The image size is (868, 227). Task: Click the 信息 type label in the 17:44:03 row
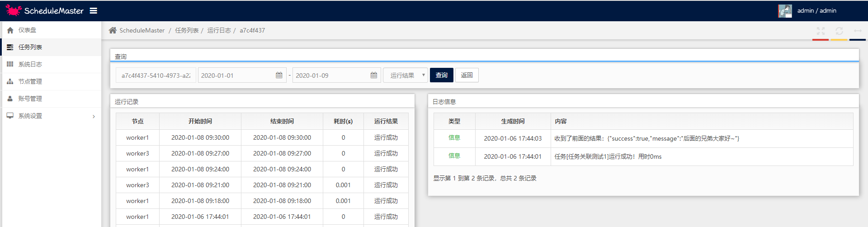pyautogui.click(x=454, y=137)
